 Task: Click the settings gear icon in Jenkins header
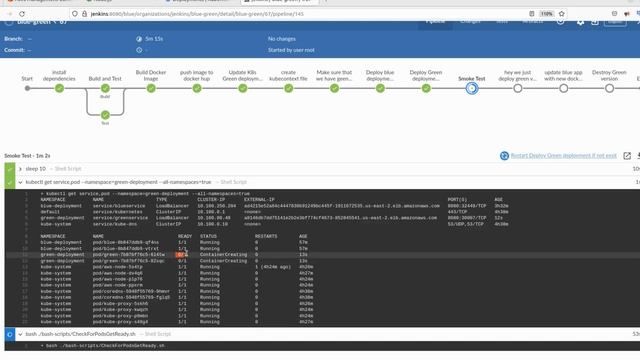(580, 22)
